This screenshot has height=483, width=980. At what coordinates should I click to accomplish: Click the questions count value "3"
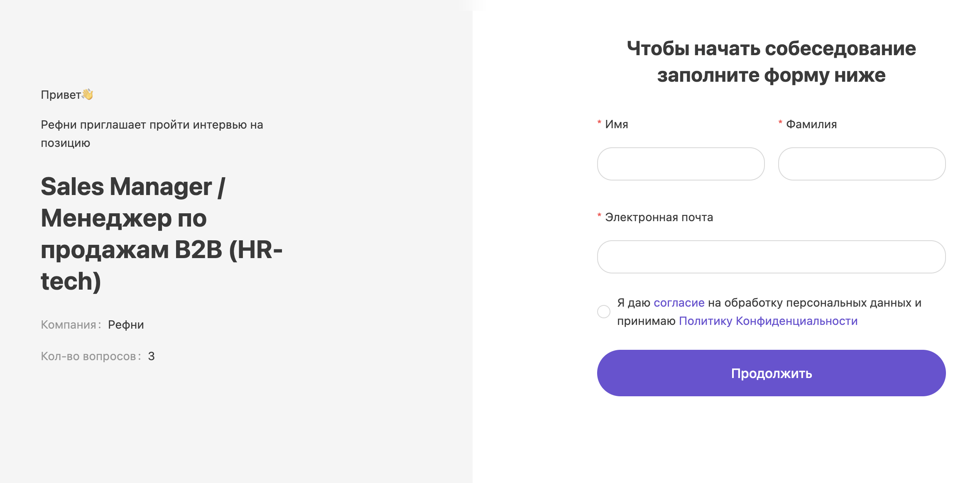pyautogui.click(x=152, y=356)
